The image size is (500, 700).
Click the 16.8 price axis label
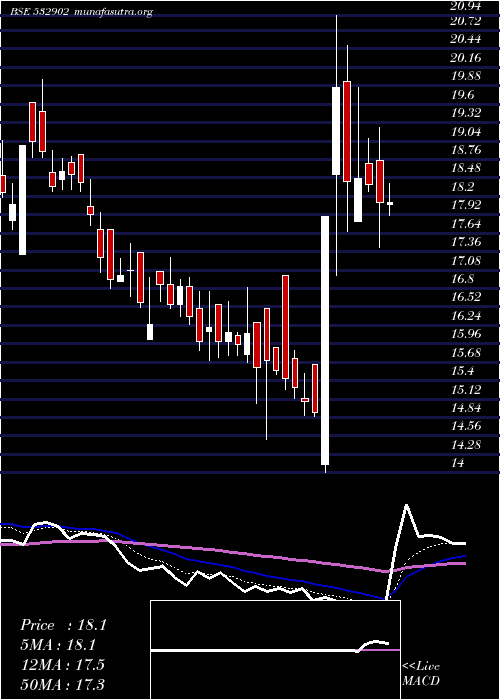(x=463, y=279)
